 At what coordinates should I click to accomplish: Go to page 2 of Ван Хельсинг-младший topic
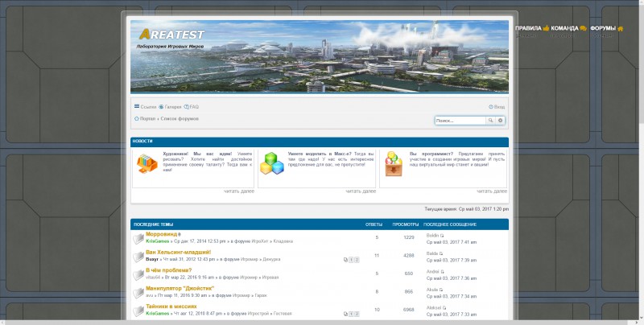pos(357,260)
